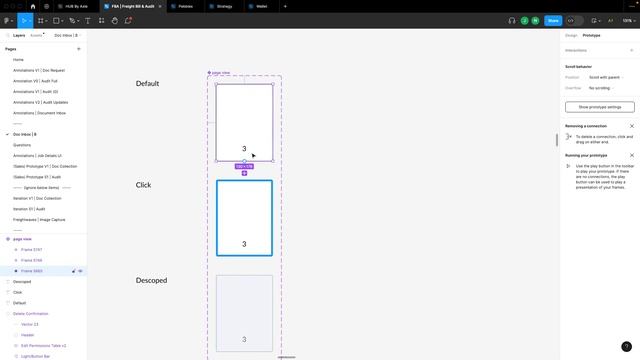
Task: Open the HUB file tab
Action: click(77, 7)
